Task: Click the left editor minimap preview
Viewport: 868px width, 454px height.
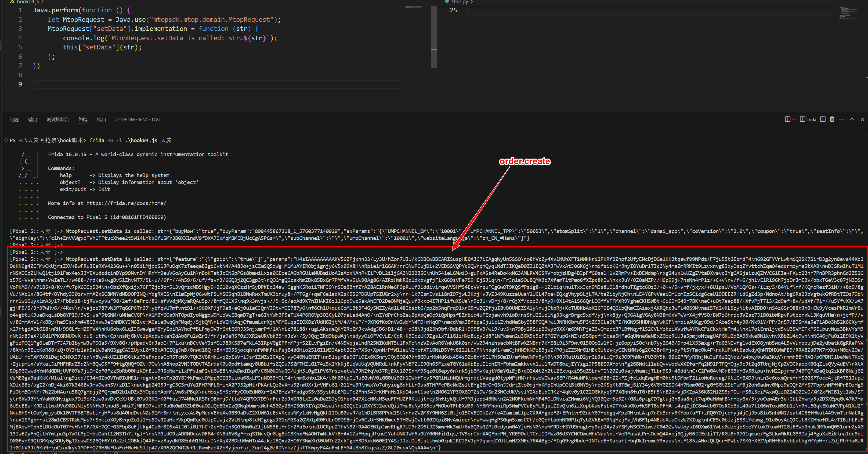Action: click(x=413, y=7)
